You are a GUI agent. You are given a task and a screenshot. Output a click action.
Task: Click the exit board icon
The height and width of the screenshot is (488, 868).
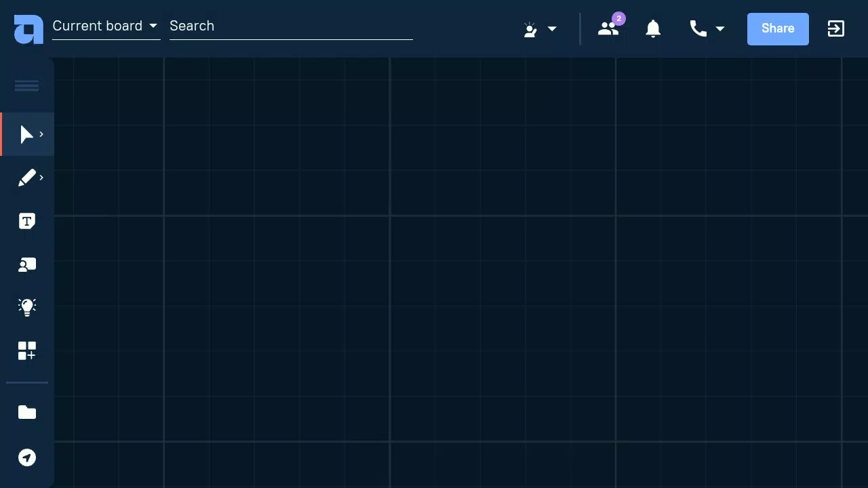pos(836,28)
